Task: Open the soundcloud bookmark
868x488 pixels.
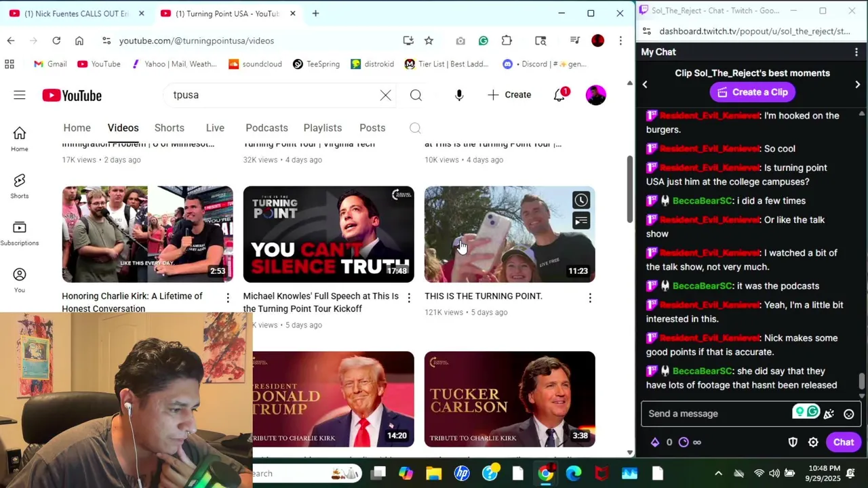Action: pyautogui.click(x=255, y=64)
